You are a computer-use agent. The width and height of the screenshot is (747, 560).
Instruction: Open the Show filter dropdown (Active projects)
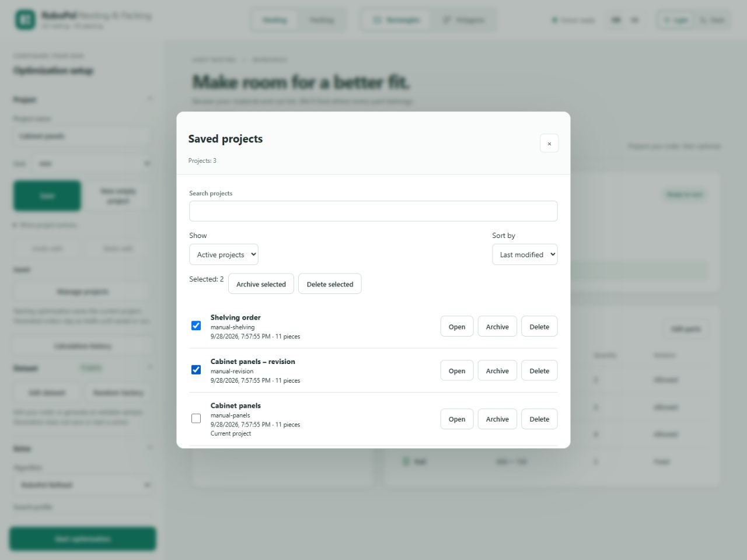point(224,254)
